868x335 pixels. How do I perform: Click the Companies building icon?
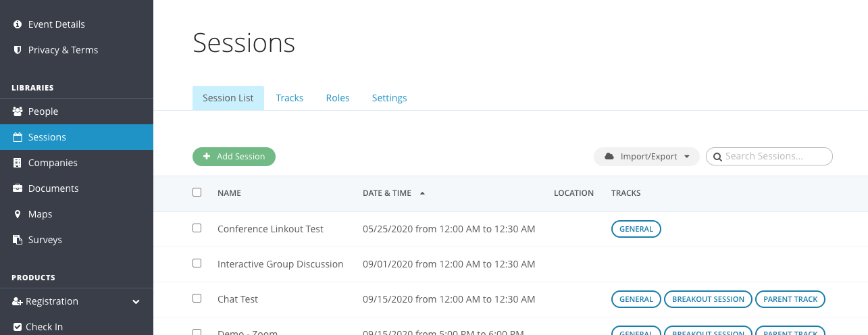(18, 163)
